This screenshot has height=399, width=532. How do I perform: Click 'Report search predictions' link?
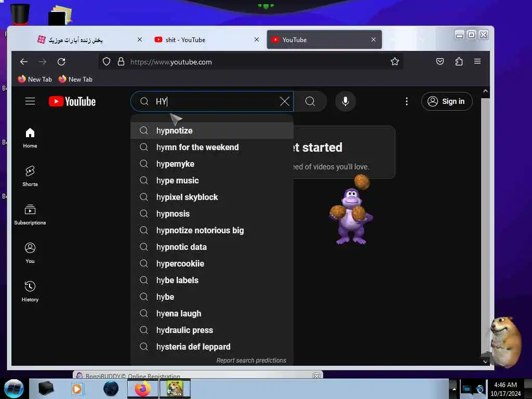coord(251,361)
